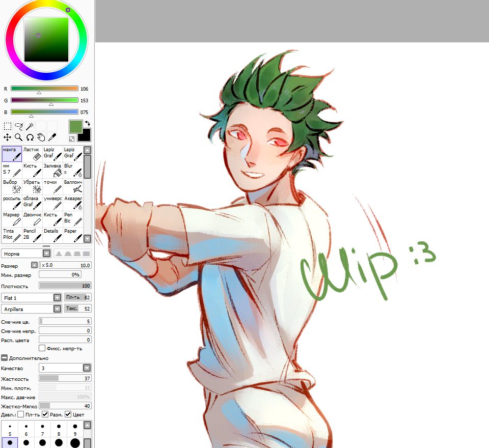Viewport: 489px width, 448px height.
Task: Choose the облака Graf brush
Action: pyautogui.click(x=32, y=203)
